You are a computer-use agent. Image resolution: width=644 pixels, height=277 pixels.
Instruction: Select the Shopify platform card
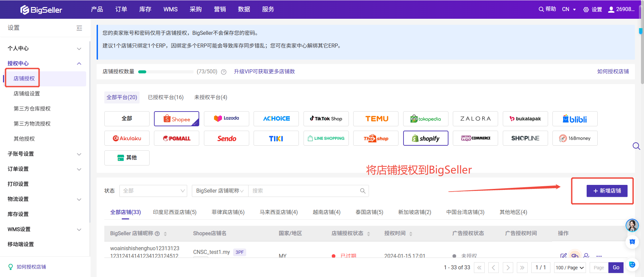pos(426,138)
